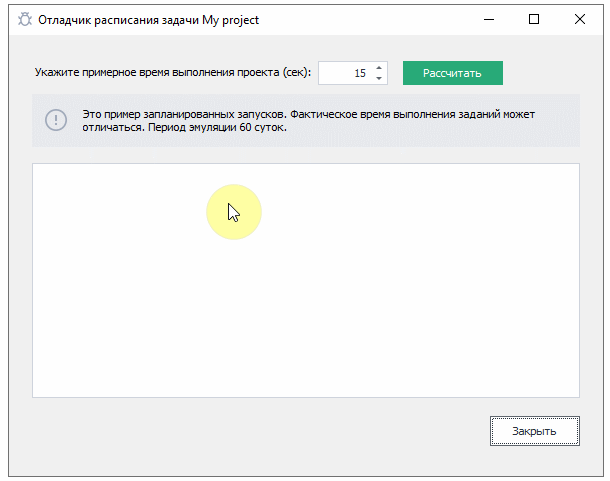
Task: Click the exclamation info icon in the banner
Action: [56, 120]
